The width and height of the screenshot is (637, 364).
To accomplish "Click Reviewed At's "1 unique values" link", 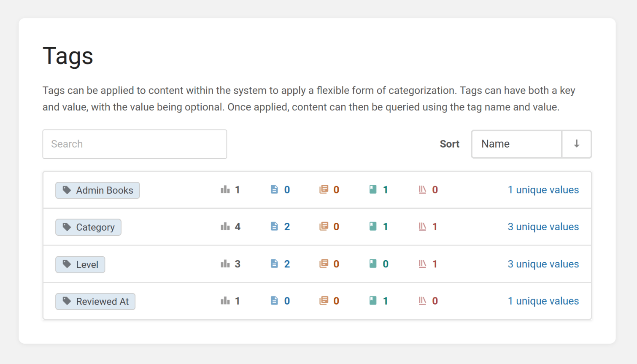I will point(543,301).
